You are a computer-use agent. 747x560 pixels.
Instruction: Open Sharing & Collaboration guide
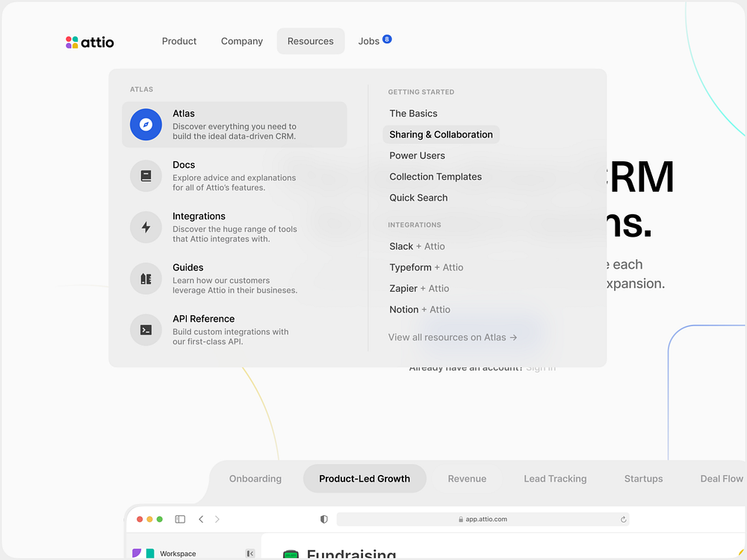(441, 134)
